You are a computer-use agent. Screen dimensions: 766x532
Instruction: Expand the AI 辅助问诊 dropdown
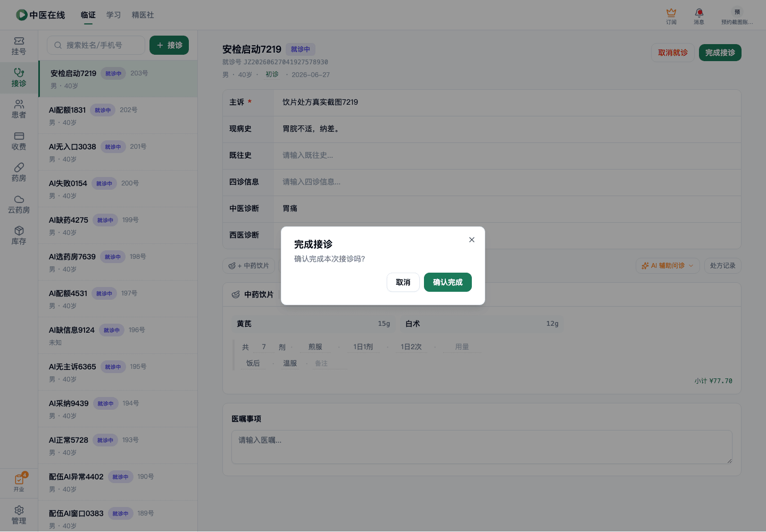click(x=668, y=266)
